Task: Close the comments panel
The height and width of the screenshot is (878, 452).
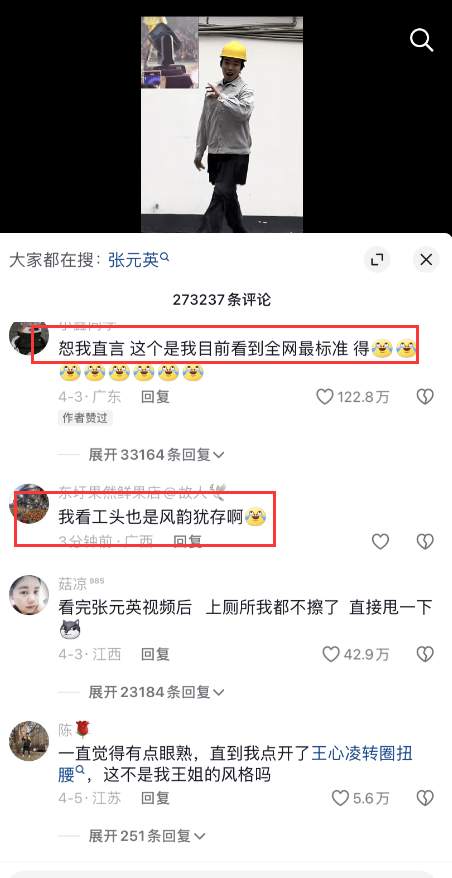Action: [426, 260]
